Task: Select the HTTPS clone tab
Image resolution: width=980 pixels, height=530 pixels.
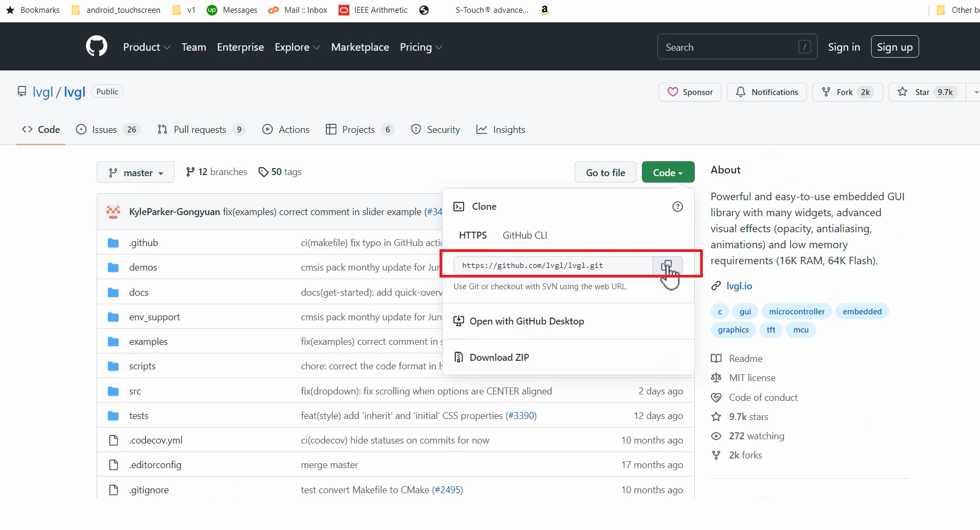Action: [x=473, y=235]
